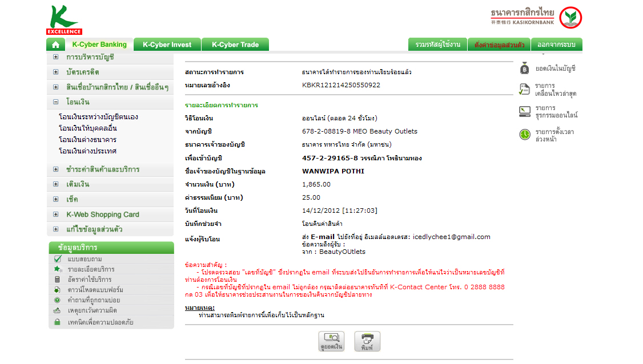
Task: Click the view balance icon button
Action: point(331,341)
